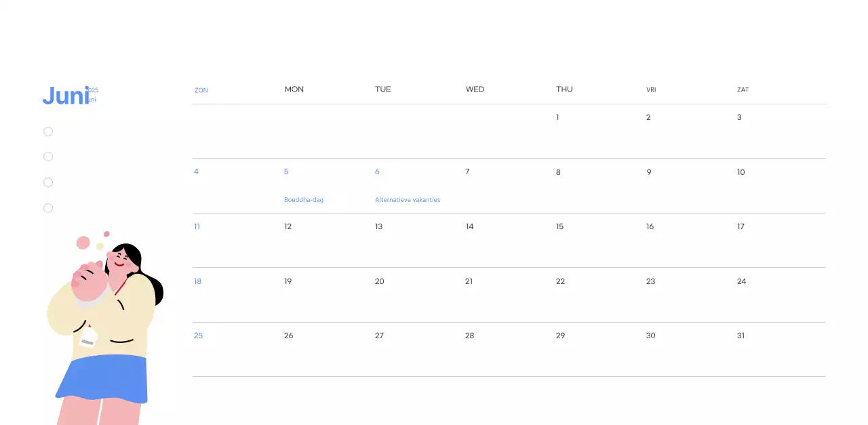Select the ZAT column header

743,89
